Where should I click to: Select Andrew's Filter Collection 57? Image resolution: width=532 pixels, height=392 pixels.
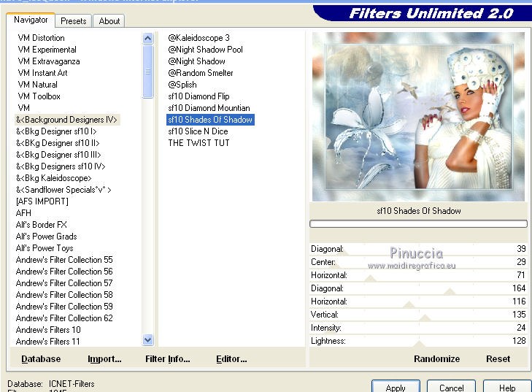click(64, 283)
